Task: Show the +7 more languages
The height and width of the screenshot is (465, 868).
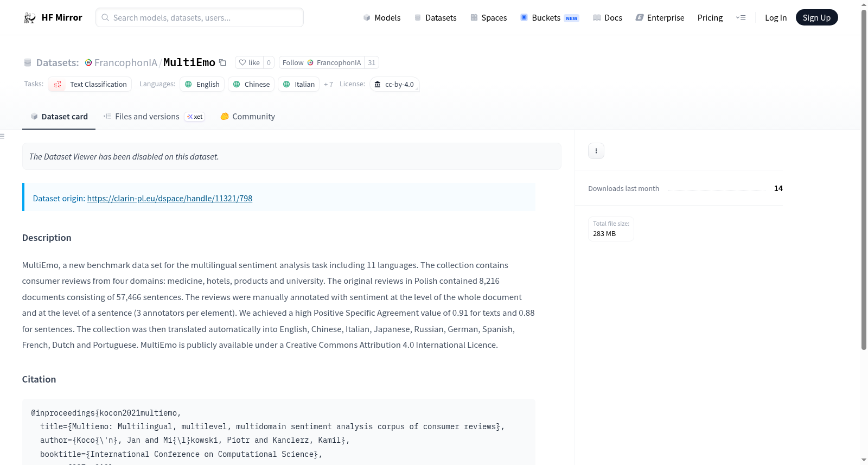Action: click(328, 84)
